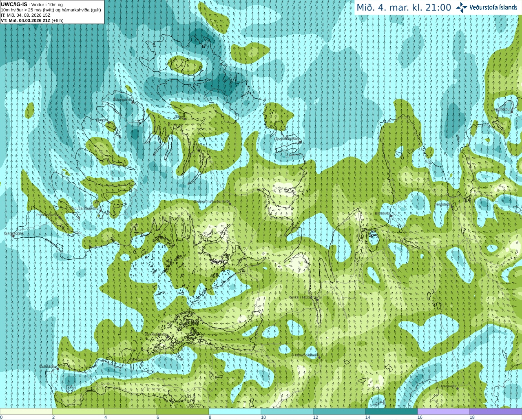The image size is (522, 420).
Task: Click the Bolungarvík station label
Action: click(122, 99)
